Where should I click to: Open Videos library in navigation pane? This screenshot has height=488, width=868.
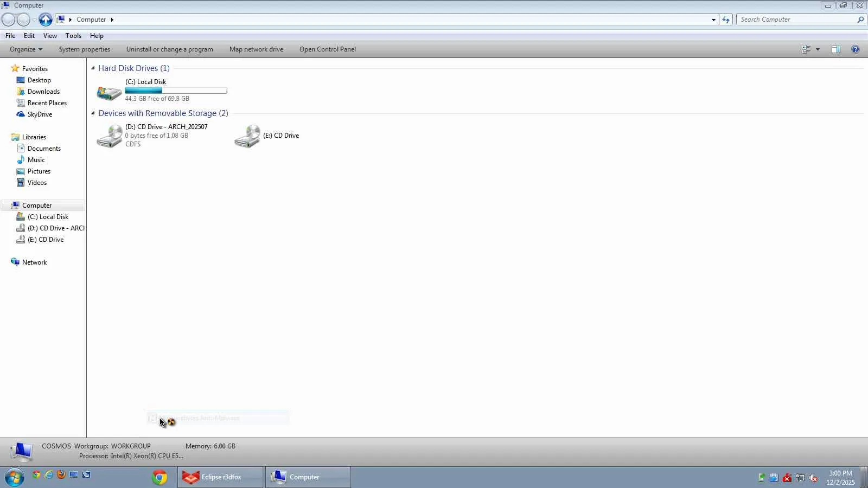[37, 183]
